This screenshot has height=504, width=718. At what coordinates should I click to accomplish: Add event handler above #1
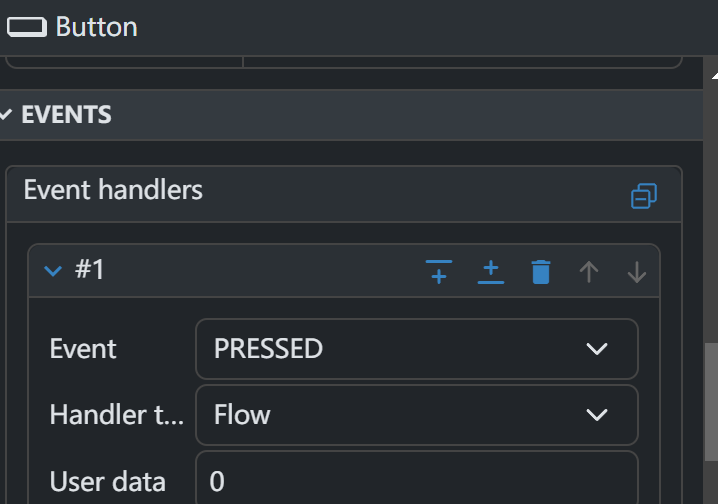point(439,271)
